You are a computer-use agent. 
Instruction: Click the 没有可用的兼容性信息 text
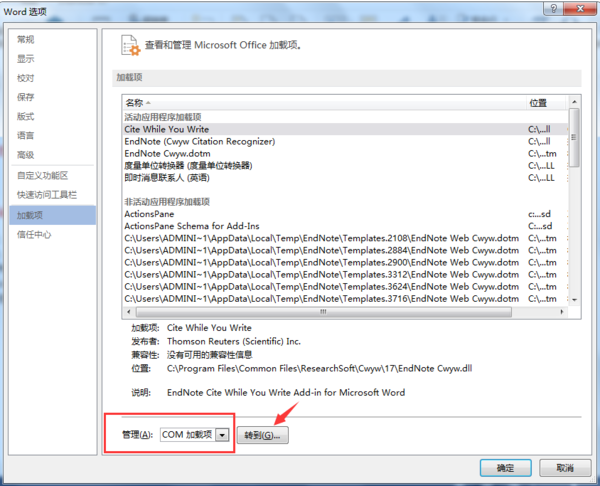pyautogui.click(x=210, y=355)
